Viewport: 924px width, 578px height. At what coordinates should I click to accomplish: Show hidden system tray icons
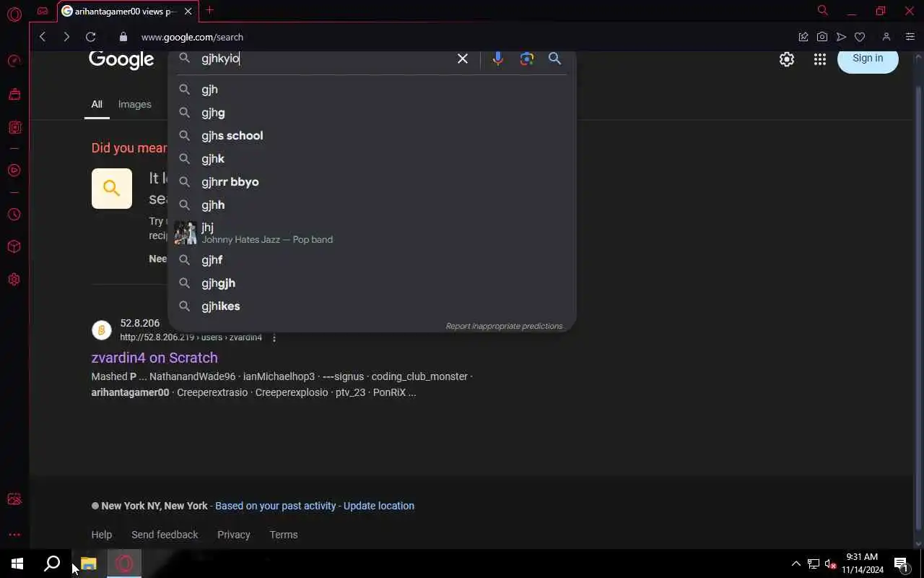click(796, 564)
